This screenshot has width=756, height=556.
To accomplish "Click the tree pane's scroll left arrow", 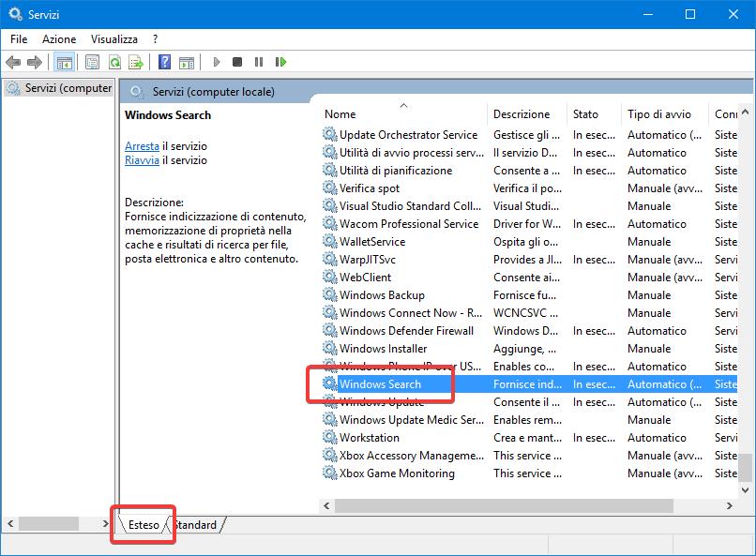I will (x=10, y=523).
